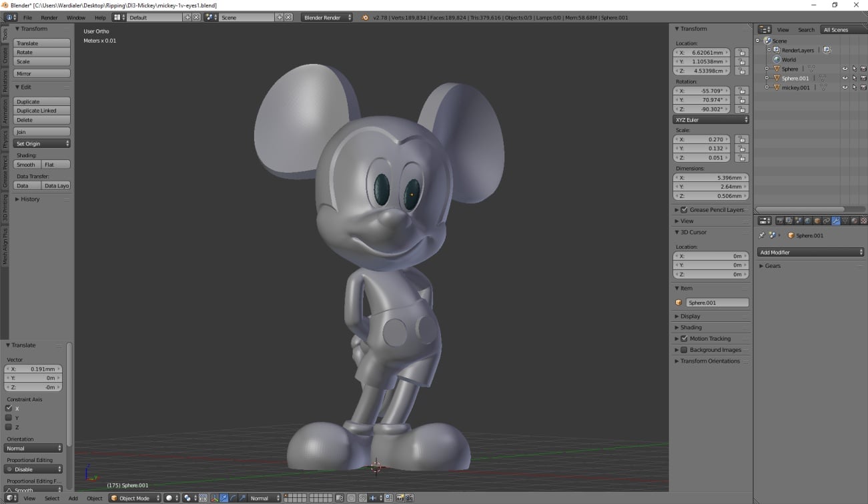The height and width of the screenshot is (504, 868).
Task: Open the Render properties tab icon
Action: [x=780, y=221]
